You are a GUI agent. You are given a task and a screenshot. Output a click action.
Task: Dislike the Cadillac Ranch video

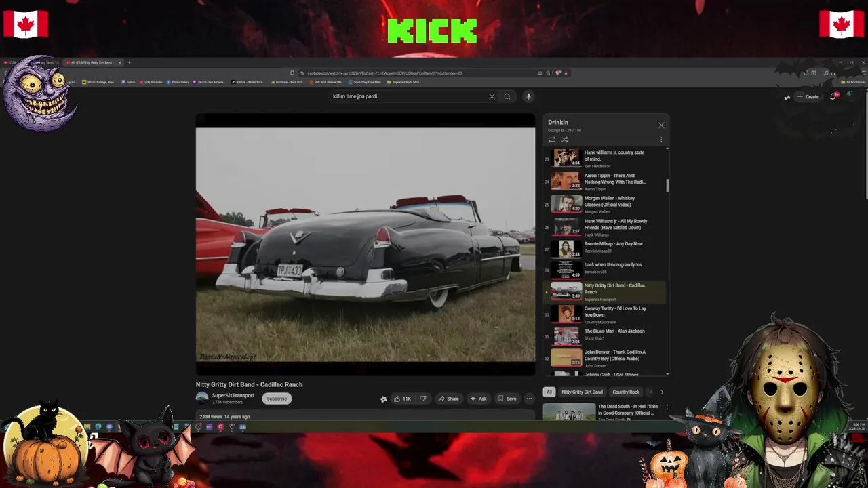point(423,399)
